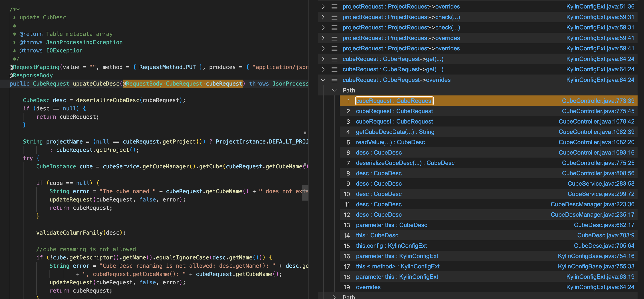Expand the second Path section at bottom
The image size is (644, 299).
(334, 297)
